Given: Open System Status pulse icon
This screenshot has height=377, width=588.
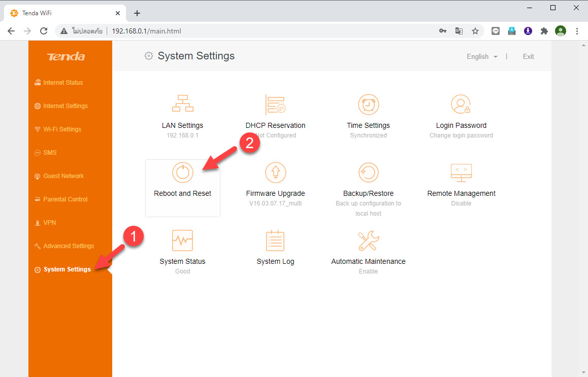Looking at the screenshot, I should click(x=183, y=240).
